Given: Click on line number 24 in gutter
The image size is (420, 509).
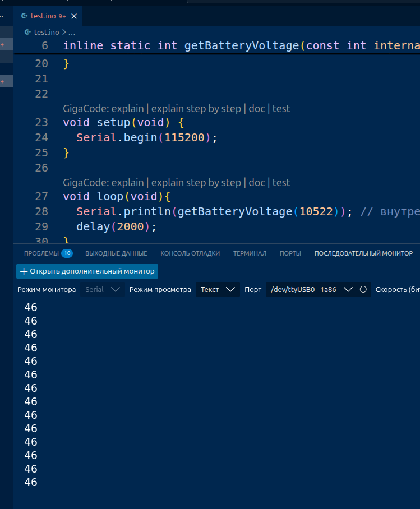Looking at the screenshot, I should click(41, 137).
